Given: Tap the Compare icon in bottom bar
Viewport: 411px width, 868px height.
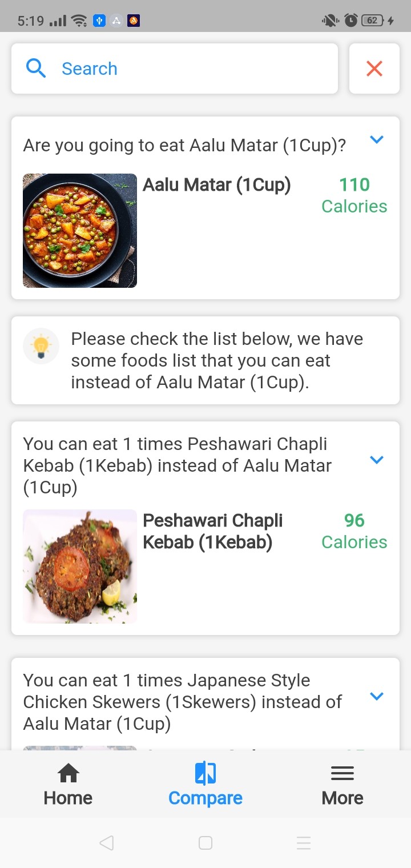Looking at the screenshot, I should tap(205, 774).
